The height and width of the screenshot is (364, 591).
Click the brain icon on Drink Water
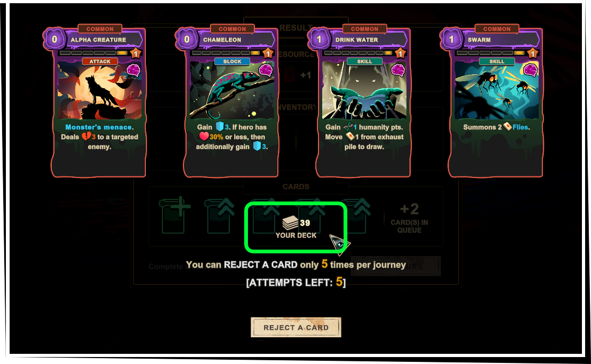398,70
